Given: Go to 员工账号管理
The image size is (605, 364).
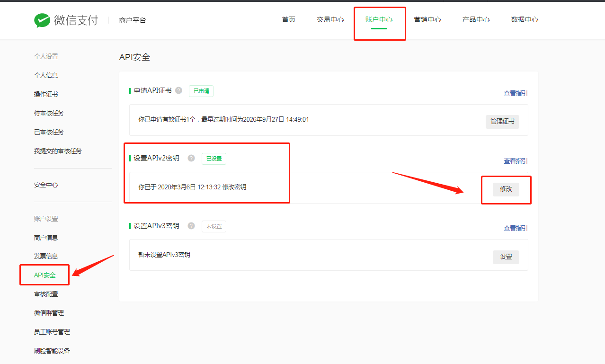Looking at the screenshot, I should (52, 332).
